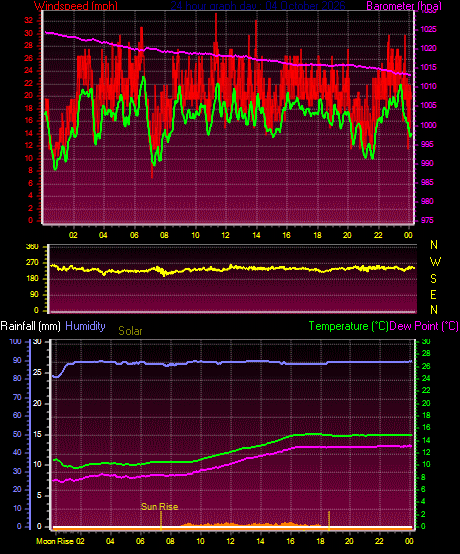Click the "10" mph windspeed tick
Screen dimensions: 460x554
pyautogui.click(x=29, y=158)
